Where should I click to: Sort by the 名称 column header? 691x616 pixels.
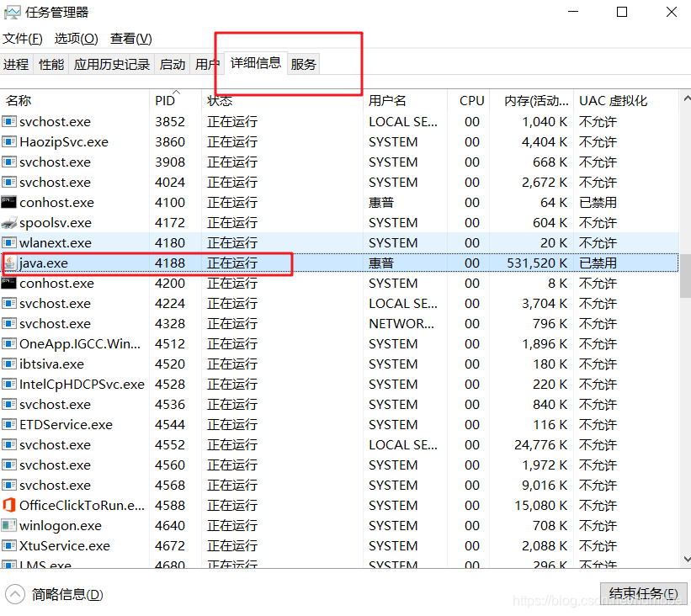coord(75,100)
